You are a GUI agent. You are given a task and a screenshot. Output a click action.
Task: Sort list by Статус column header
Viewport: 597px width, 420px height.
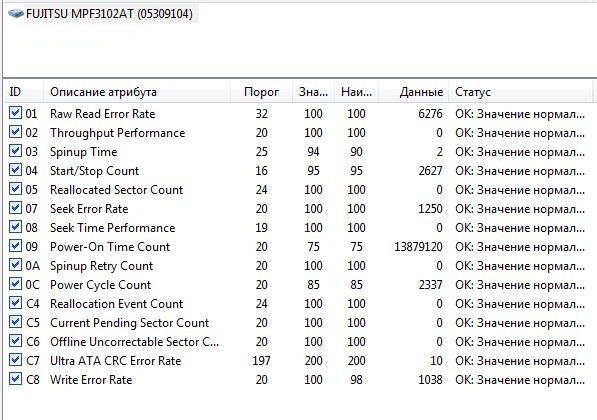(x=520, y=92)
